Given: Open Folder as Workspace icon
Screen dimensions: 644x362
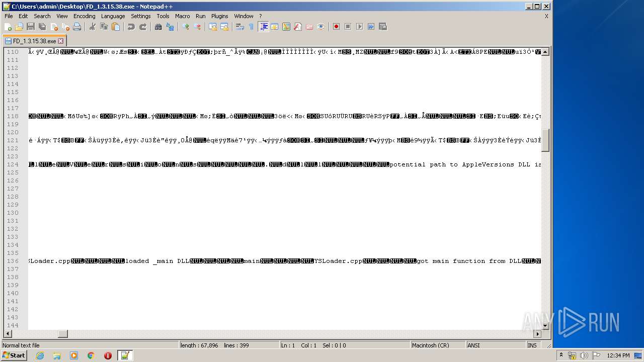Looking at the screenshot, I should coord(309,27).
